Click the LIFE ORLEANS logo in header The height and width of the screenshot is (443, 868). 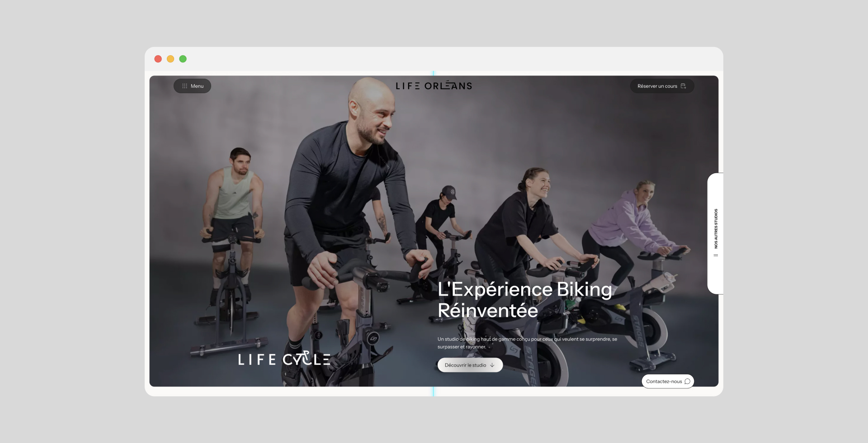coord(434,85)
